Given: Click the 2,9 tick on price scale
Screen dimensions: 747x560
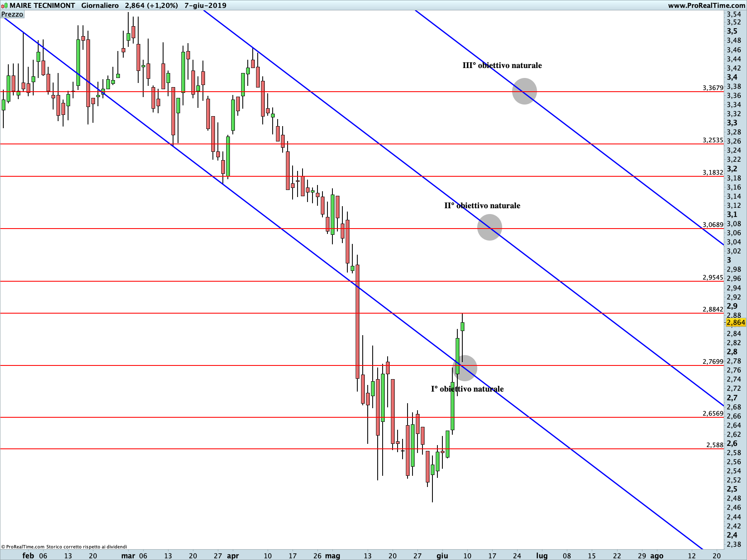Looking at the screenshot, I should pos(732,306).
